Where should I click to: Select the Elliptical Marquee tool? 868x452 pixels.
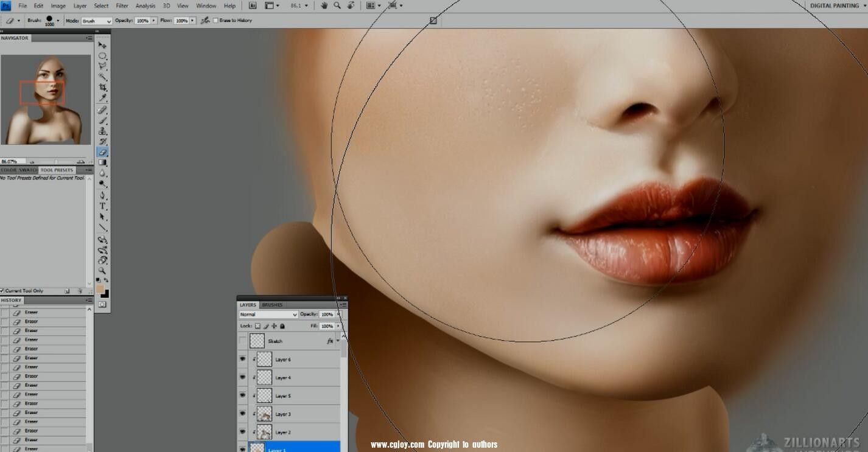102,56
